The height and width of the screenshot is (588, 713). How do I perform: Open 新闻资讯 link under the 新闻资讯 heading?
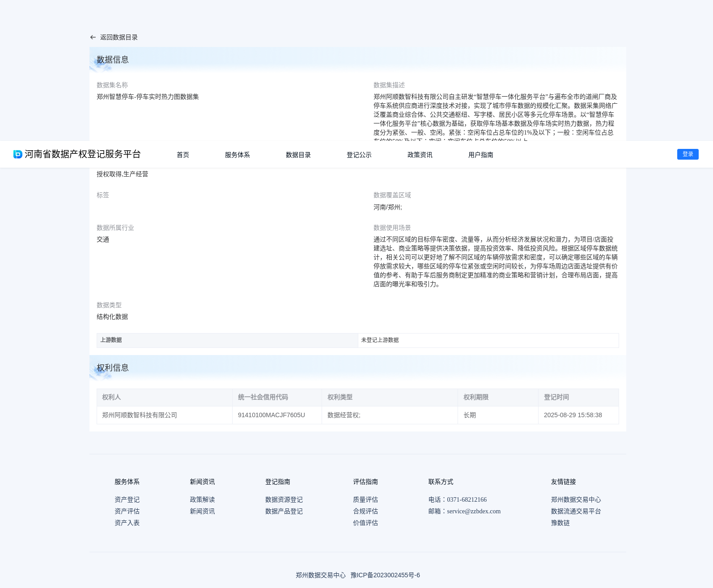(202, 512)
